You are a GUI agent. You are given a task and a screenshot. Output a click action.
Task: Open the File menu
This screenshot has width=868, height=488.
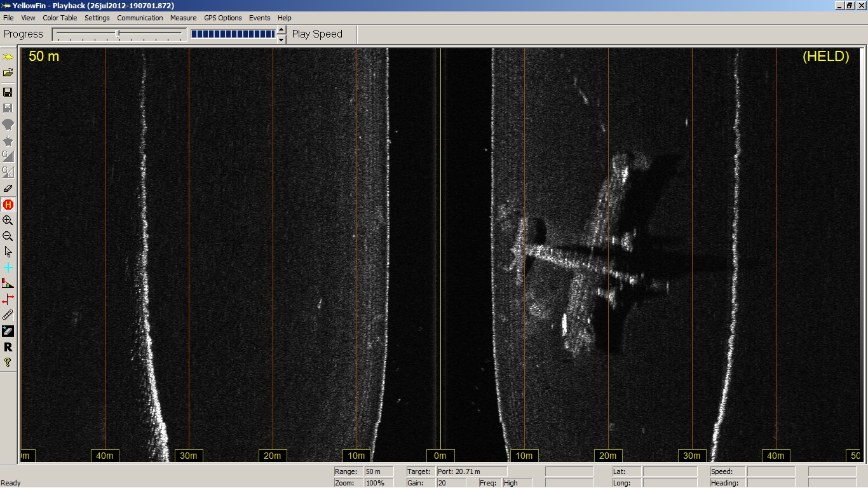coord(8,18)
